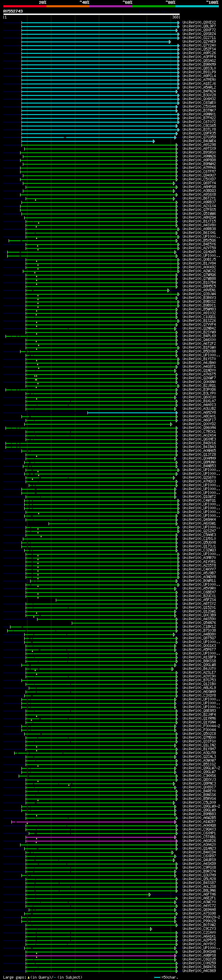
Task: Select the query name AV552743
Action: [x=13, y=11]
